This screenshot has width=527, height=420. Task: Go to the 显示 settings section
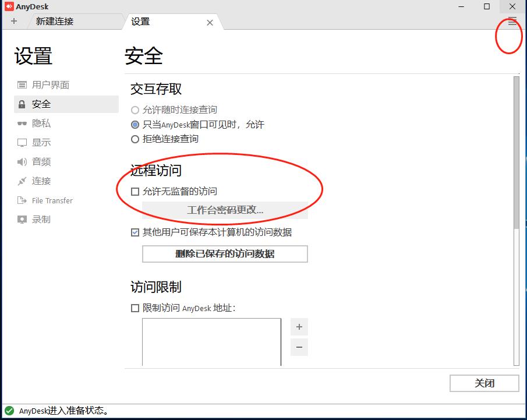[66, 142]
